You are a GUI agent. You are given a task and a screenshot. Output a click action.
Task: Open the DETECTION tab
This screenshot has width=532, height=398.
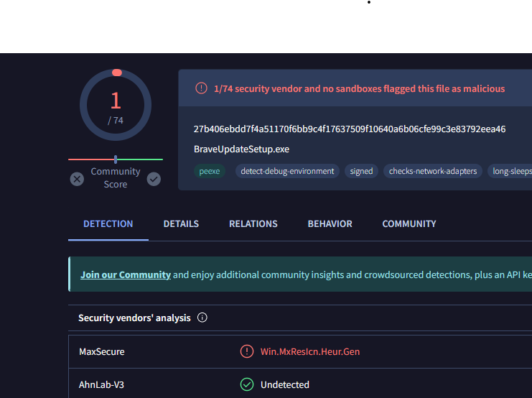(108, 224)
